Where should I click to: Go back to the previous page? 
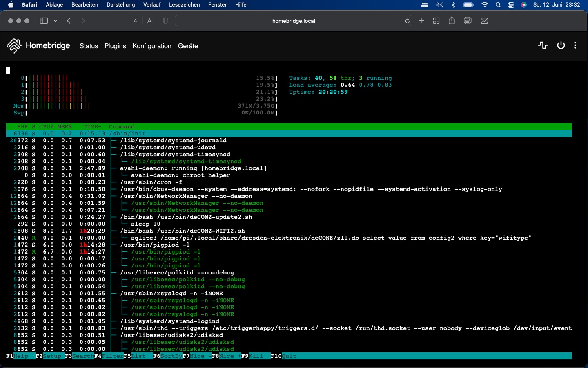[69, 21]
